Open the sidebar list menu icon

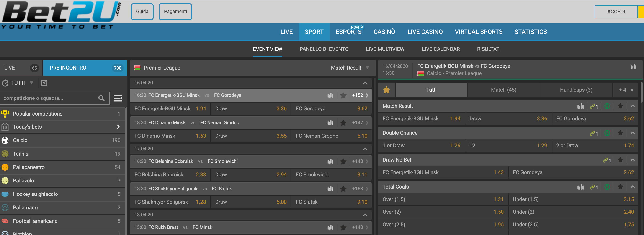[118, 98]
